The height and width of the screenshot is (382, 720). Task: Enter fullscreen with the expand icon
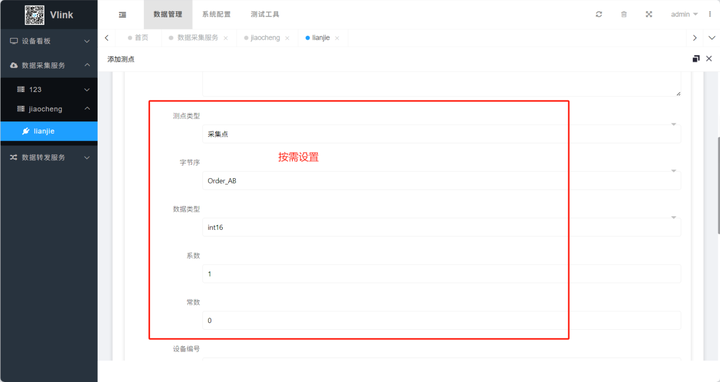coord(649,14)
